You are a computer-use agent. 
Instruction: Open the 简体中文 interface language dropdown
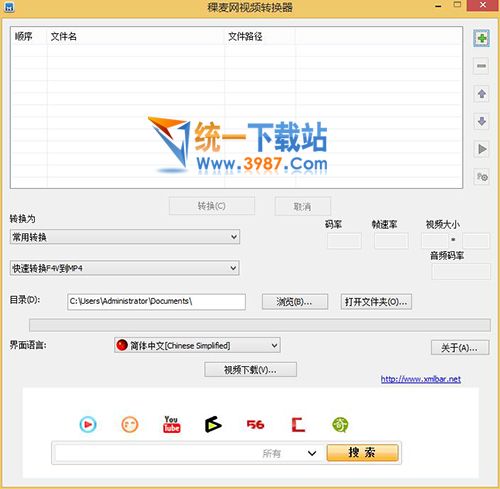coord(197,345)
